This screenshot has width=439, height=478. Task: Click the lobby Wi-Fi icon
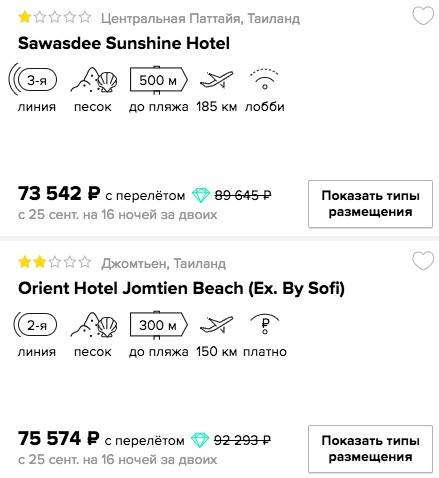tap(265, 79)
